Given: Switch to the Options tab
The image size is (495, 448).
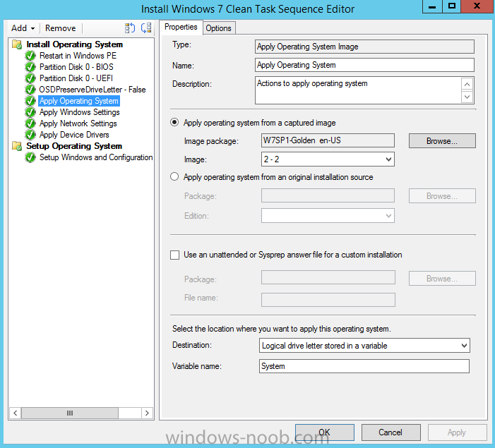Looking at the screenshot, I should (x=218, y=28).
